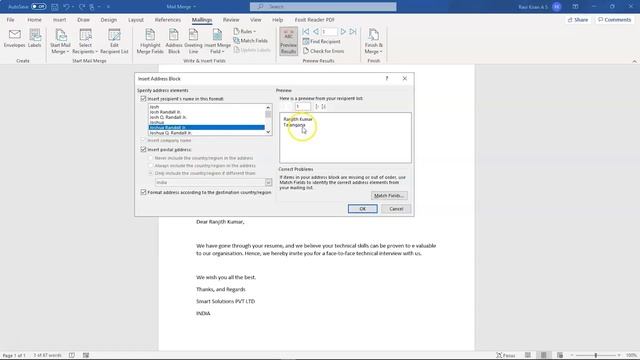This screenshot has width=640, height=360.
Task: Click ribbon record number field
Action: pyautogui.click(x=329, y=31)
